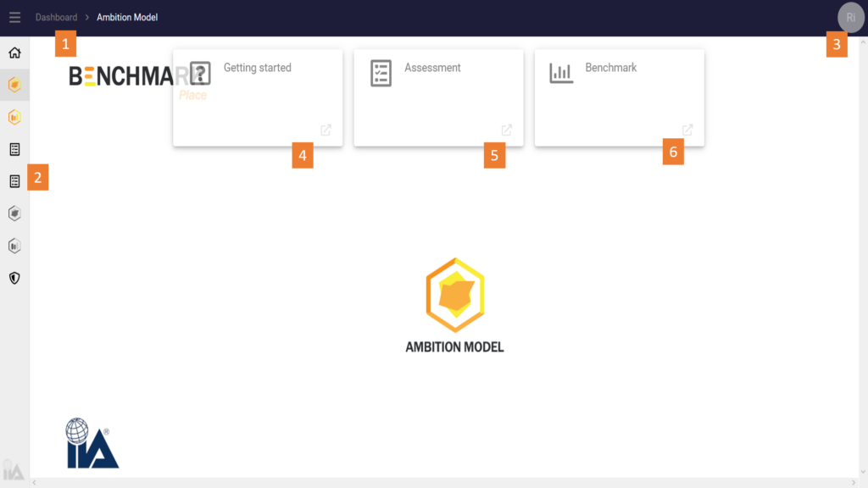868x488 pixels.
Task: Open external link on Assessment card
Action: pyautogui.click(x=507, y=130)
